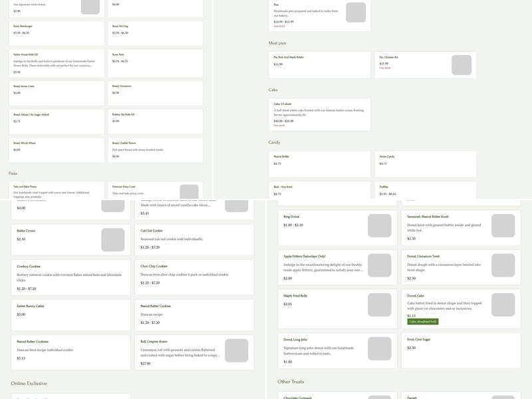Open the Cut Out Cookie item
This screenshot has height=399, width=532.
193,239
